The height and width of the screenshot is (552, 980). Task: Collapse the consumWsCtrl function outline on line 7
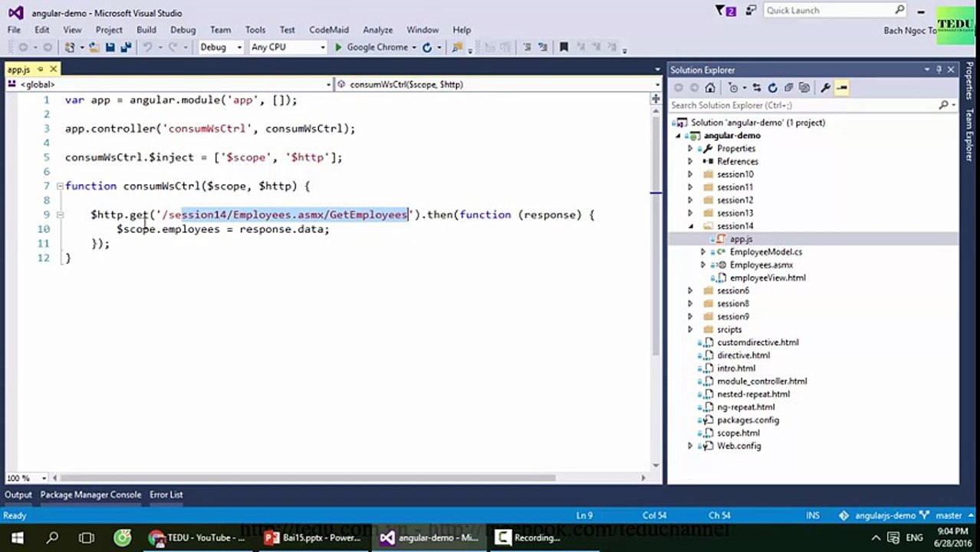60,186
